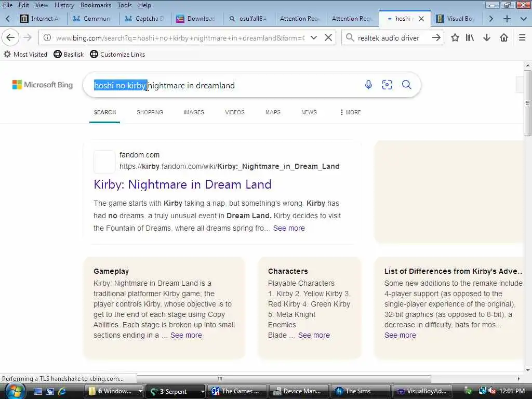Image resolution: width=532 pixels, height=399 pixels.
Task: Show site information icon in address bar
Action: point(47,37)
